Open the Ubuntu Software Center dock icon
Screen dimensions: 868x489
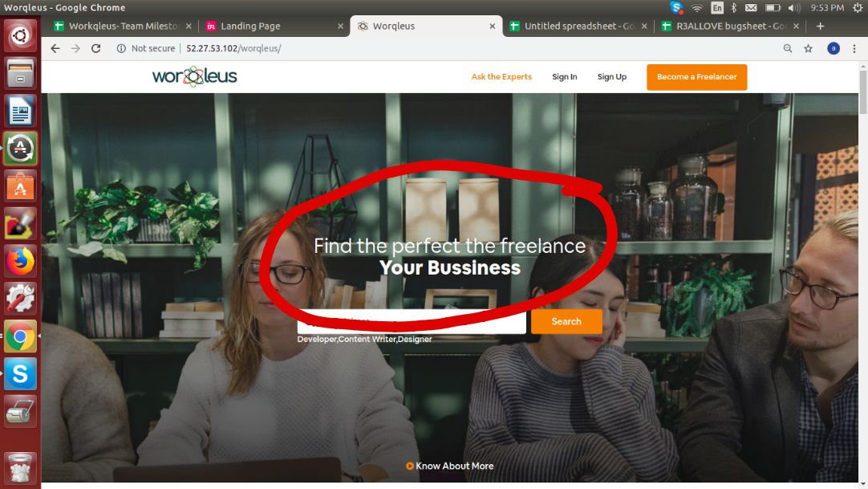click(x=21, y=186)
